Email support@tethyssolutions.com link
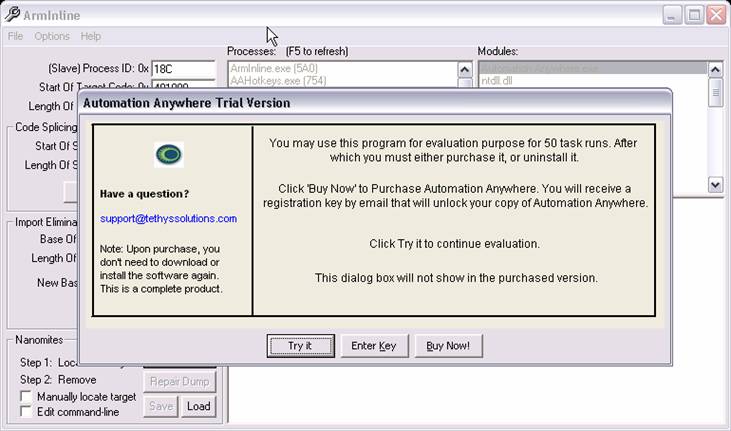Image resolution: width=731 pixels, height=431 pixels. (168, 218)
